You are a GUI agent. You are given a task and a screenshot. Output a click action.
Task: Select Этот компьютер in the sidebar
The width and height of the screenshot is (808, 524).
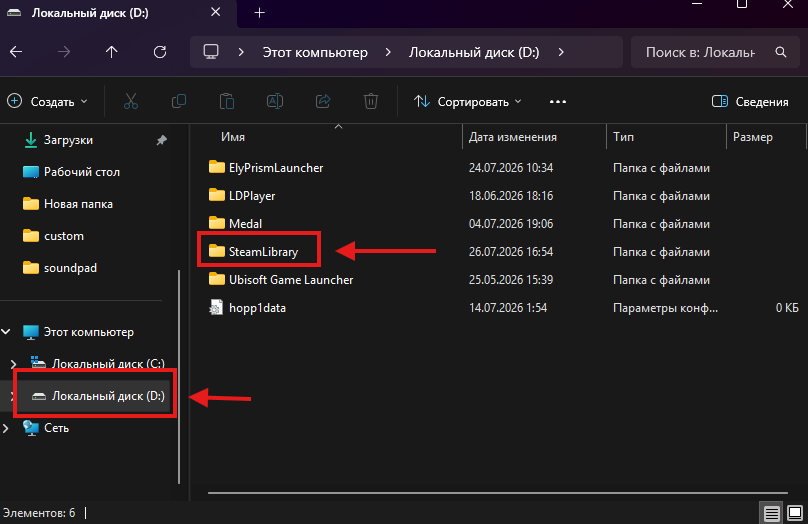(89, 332)
